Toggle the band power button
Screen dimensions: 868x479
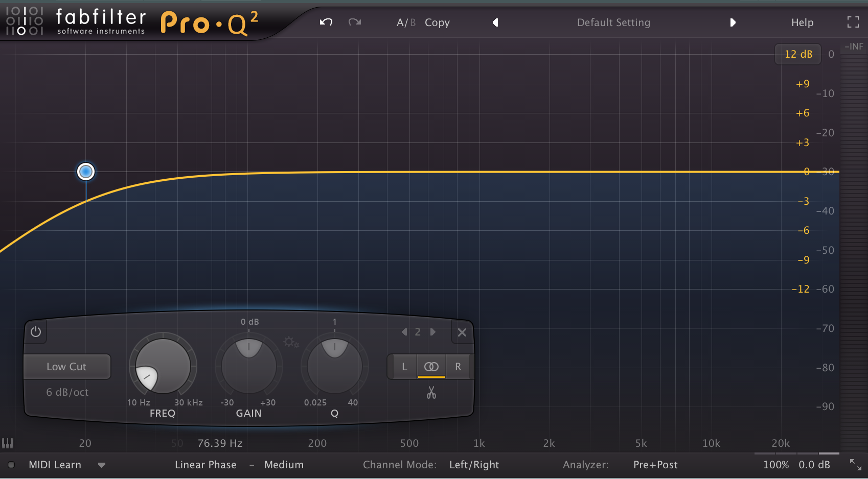(36, 332)
